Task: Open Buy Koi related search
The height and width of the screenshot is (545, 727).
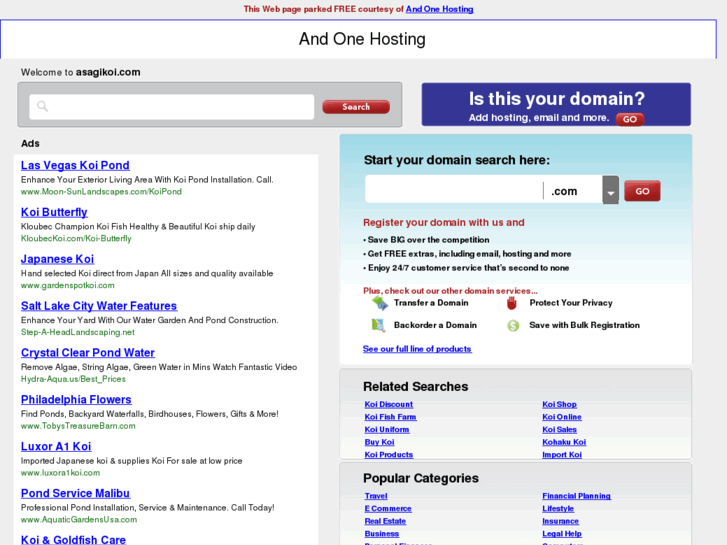Action: click(x=379, y=442)
